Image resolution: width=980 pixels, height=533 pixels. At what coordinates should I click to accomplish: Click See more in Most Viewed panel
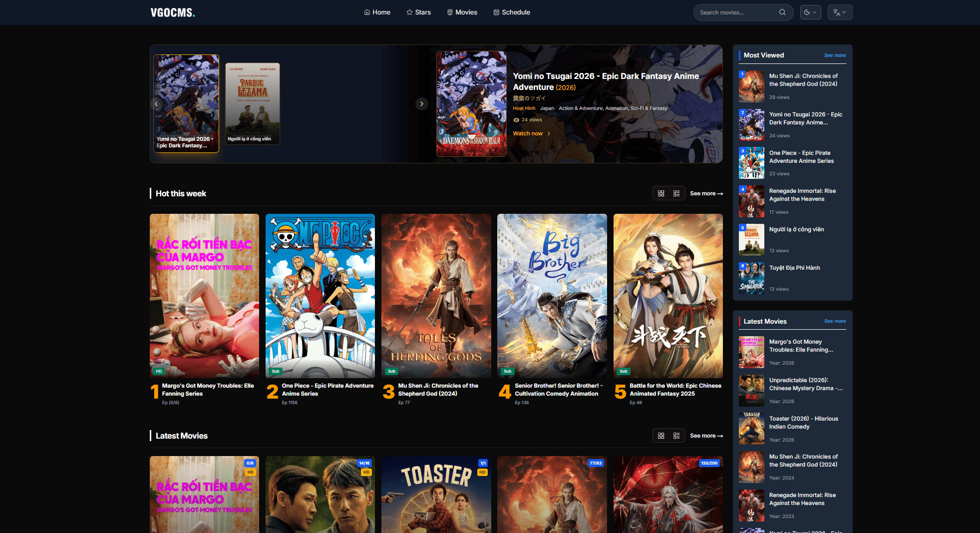pyautogui.click(x=835, y=55)
